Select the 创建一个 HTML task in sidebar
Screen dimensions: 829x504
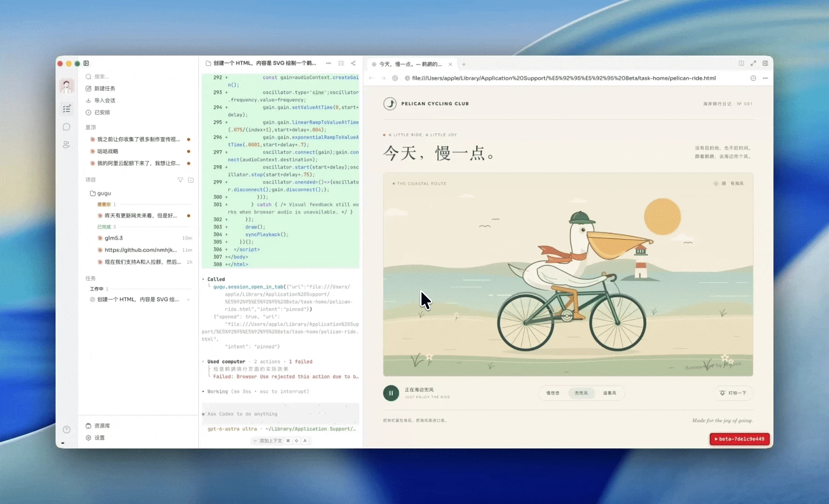[x=140, y=300]
